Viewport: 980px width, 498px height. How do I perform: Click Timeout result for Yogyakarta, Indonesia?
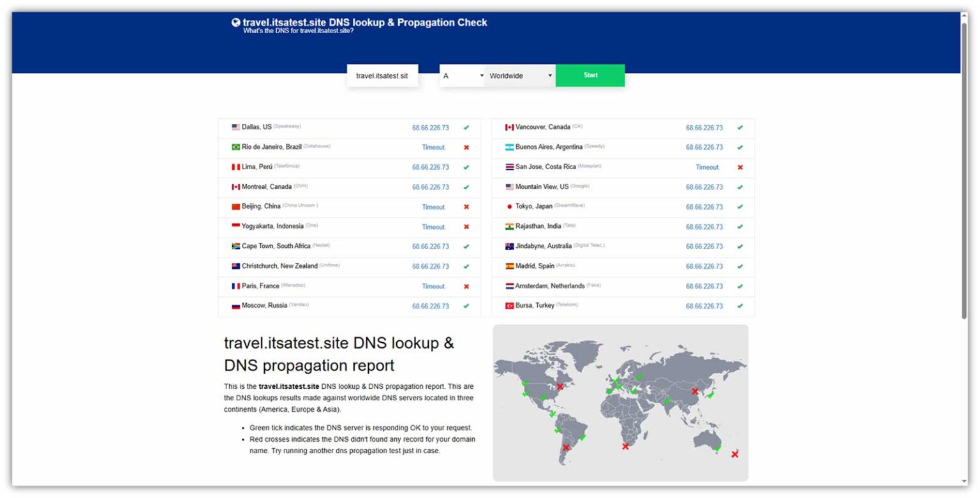tap(433, 227)
